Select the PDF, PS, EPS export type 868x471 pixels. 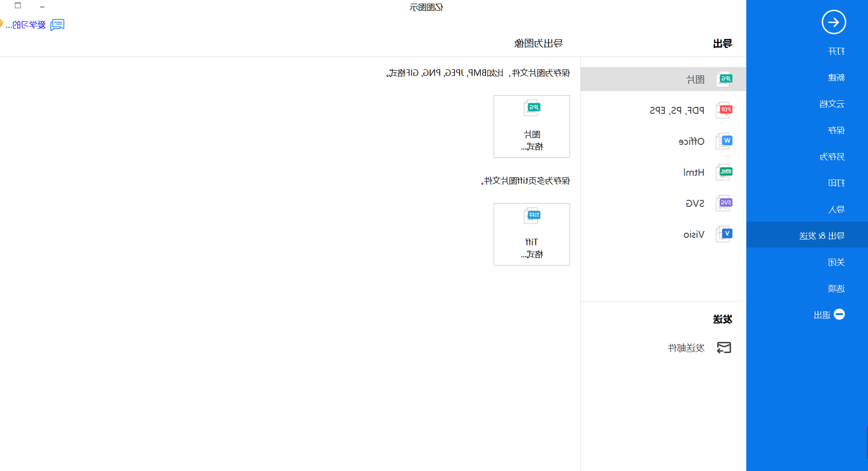coord(663,110)
